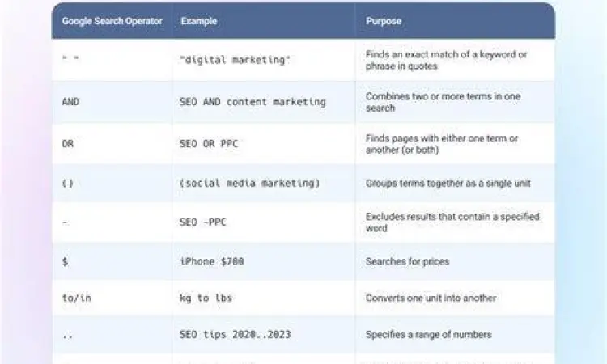This screenshot has height=364, width=607.
Task: Click "Specifies a range of numbers" text
Action: pos(428,334)
